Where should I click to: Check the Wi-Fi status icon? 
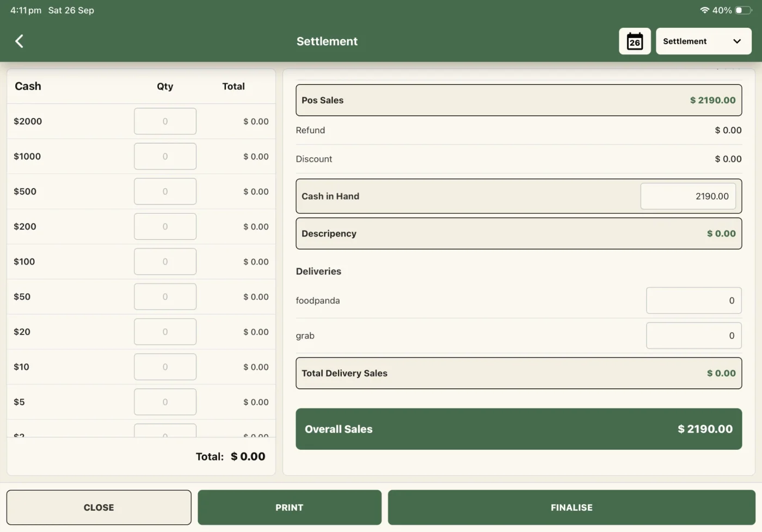point(705,10)
